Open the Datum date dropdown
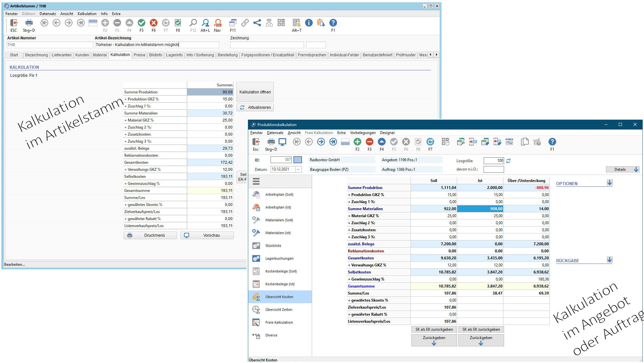This screenshot has height=363, width=644. [x=298, y=170]
